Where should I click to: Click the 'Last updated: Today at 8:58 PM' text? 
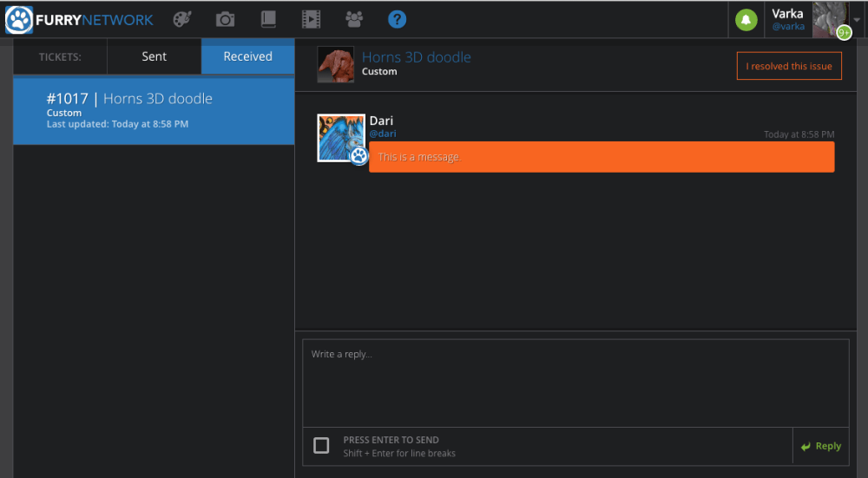(x=117, y=124)
